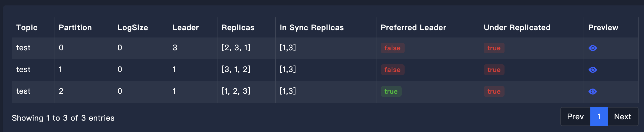Screen dimensions: 644x132
Task: Click the replicas cell showing [1, 2, 3]
Action: [236, 91]
